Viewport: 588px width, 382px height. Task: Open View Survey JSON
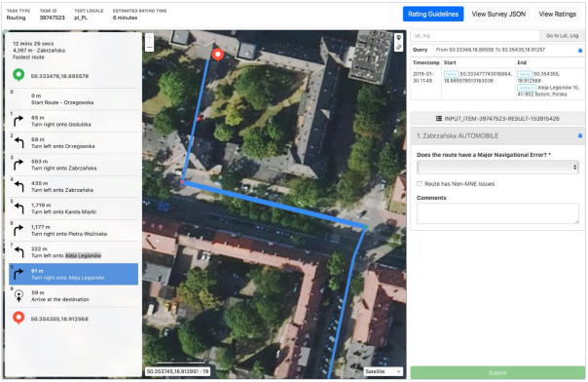[x=498, y=15]
